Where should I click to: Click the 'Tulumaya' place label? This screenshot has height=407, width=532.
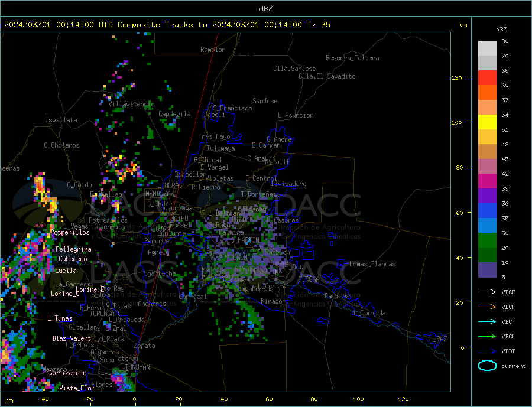(x=220, y=148)
